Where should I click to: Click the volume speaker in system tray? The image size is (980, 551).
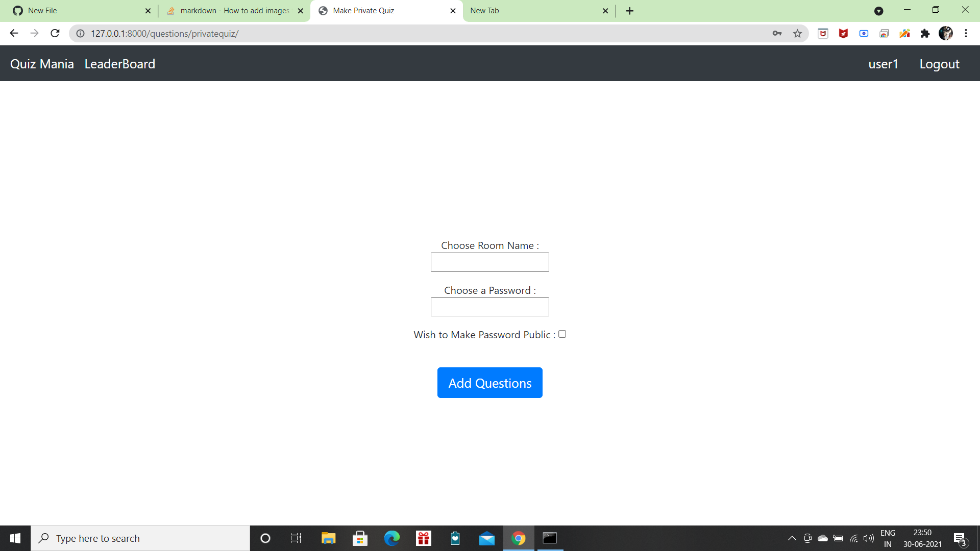point(869,538)
